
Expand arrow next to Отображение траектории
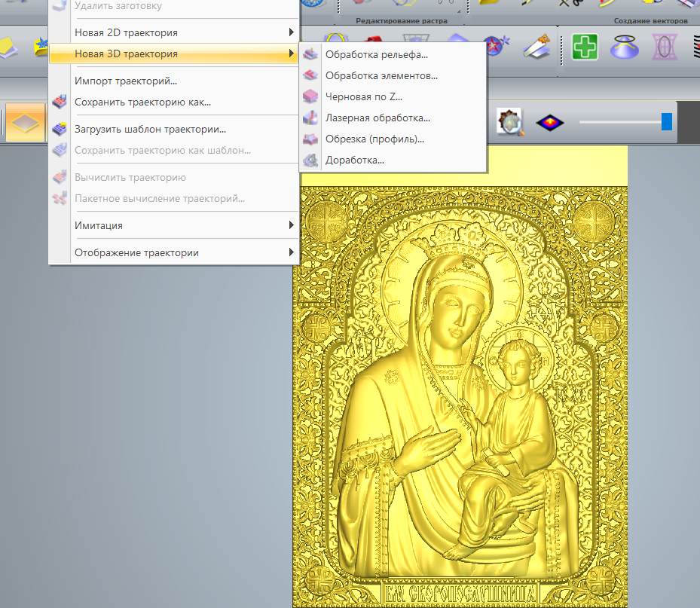click(x=291, y=252)
